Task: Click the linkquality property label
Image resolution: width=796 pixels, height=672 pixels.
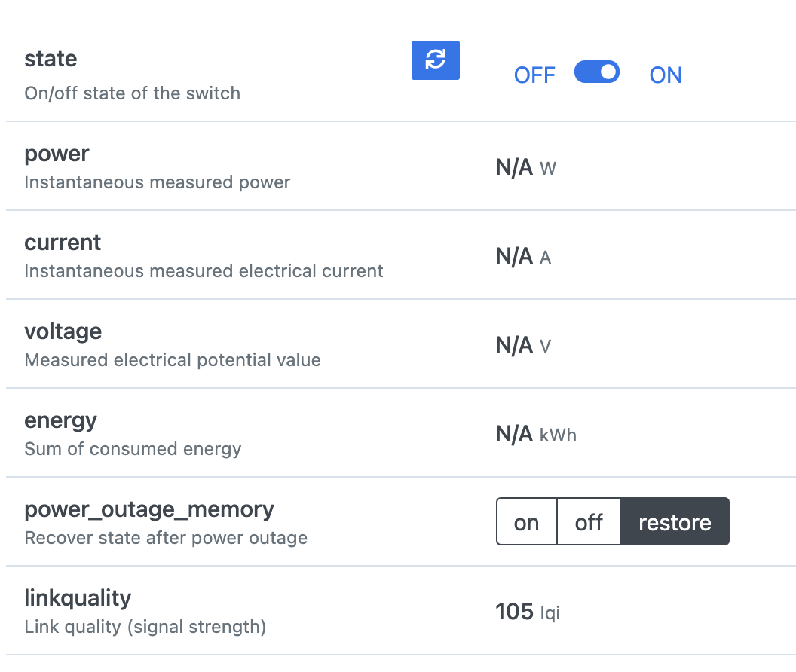Action: click(x=78, y=598)
